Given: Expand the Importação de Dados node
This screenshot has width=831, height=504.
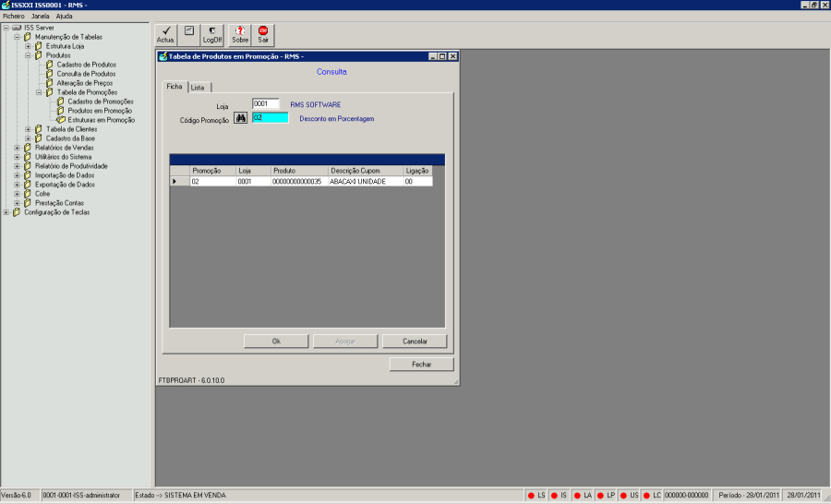Looking at the screenshot, I should tap(17, 175).
